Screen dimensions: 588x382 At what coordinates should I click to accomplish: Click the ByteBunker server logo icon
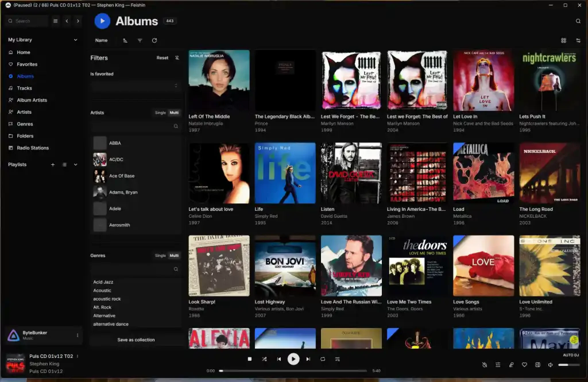[13, 335]
